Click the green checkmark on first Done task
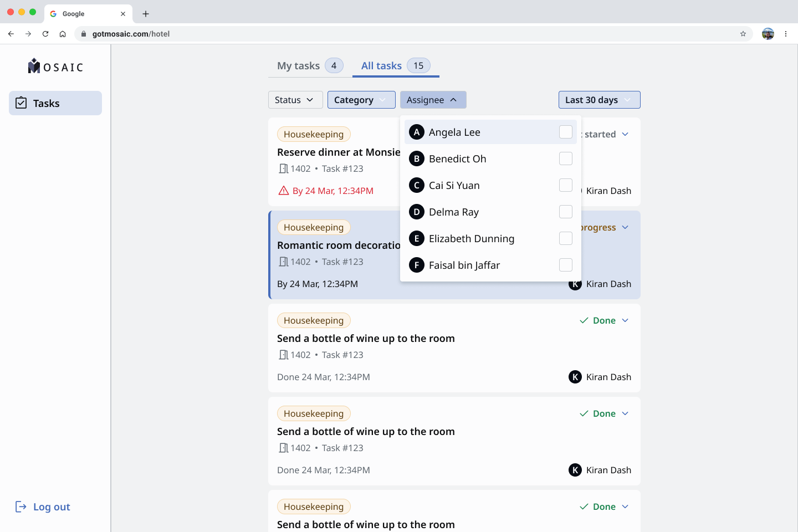Viewport: 798px width, 532px height. [x=584, y=320]
